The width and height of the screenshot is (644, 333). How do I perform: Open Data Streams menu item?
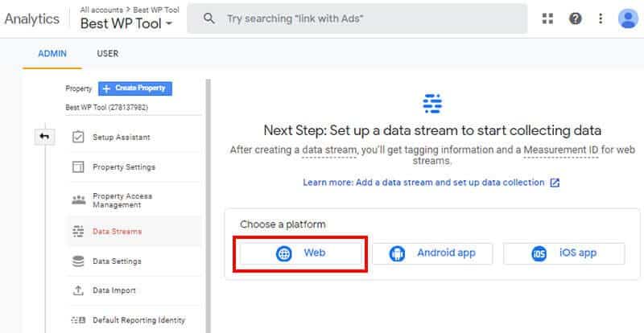(134, 231)
